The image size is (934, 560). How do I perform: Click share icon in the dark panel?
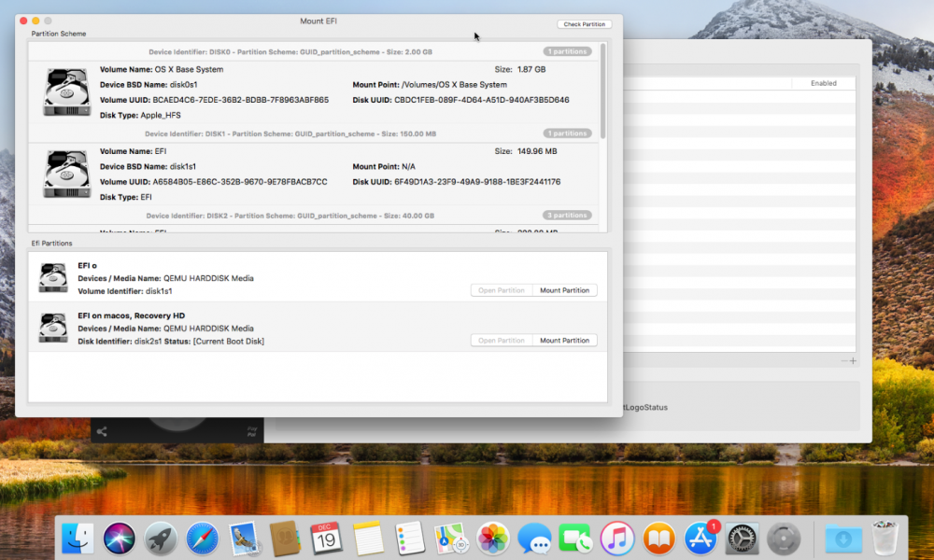coord(102,431)
